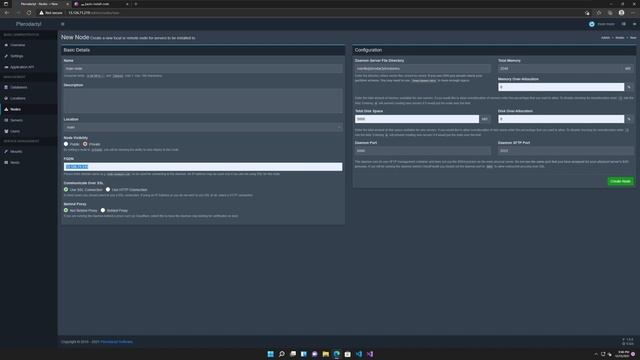Click into the Name field
This screenshot has height=360, width=640.
pos(203,69)
